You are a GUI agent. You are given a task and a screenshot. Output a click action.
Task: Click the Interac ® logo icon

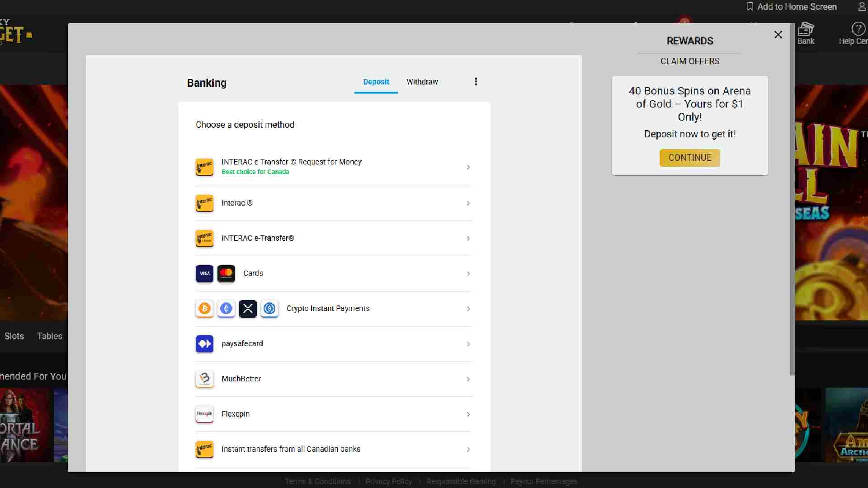(204, 203)
